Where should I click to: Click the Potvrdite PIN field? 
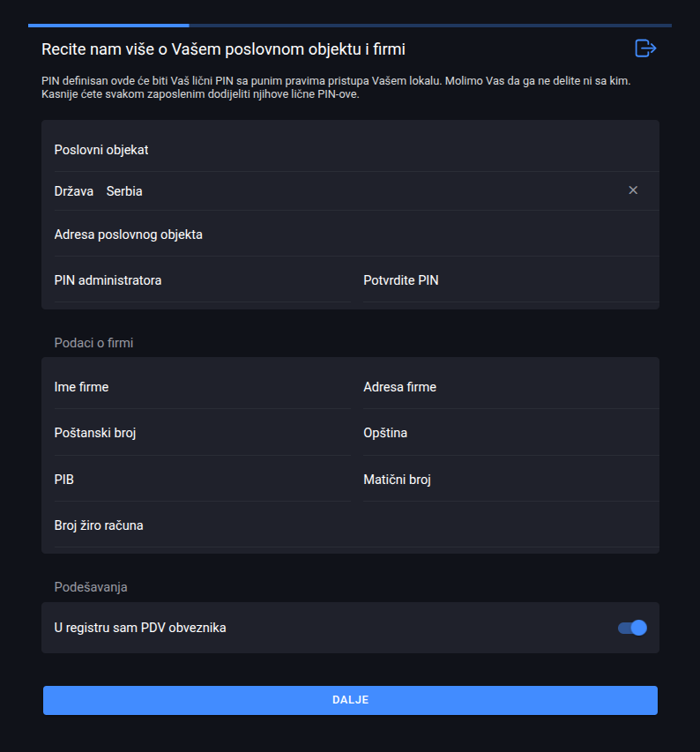coord(511,280)
